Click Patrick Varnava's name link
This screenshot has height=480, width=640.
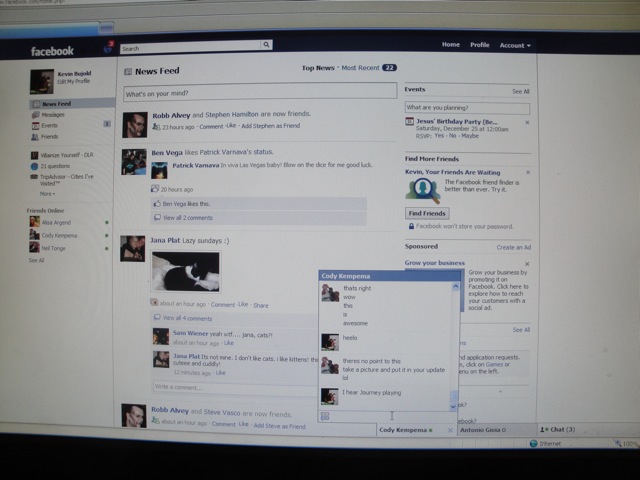tap(196, 165)
